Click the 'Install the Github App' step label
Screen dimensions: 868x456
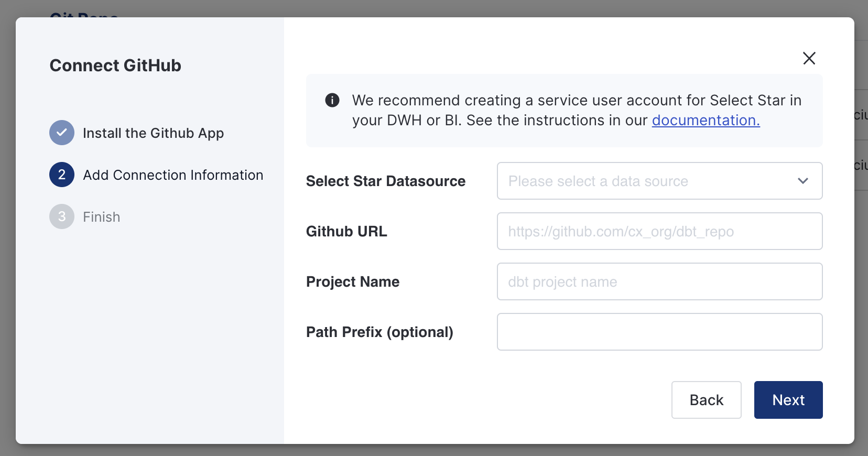pyautogui.click(x=153, y=133)
